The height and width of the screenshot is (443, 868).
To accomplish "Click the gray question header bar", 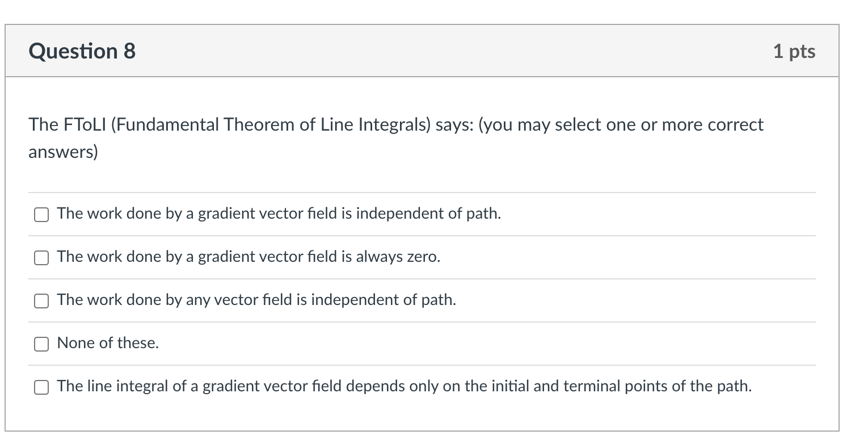I will (x=431, y=51).
